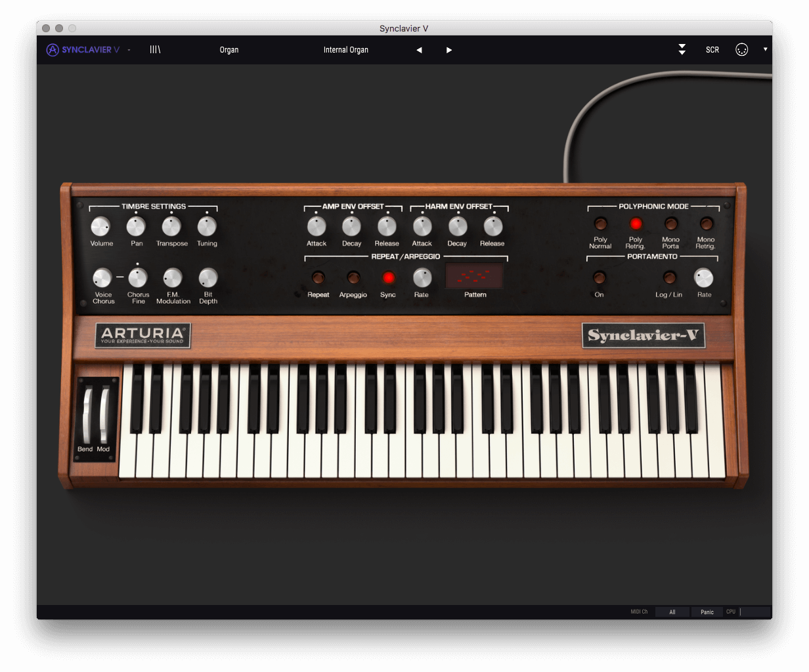Viewport: 809px width, 672px height.
Task: Click the Amp Env Offset Release knob
Action: (387, 227)
